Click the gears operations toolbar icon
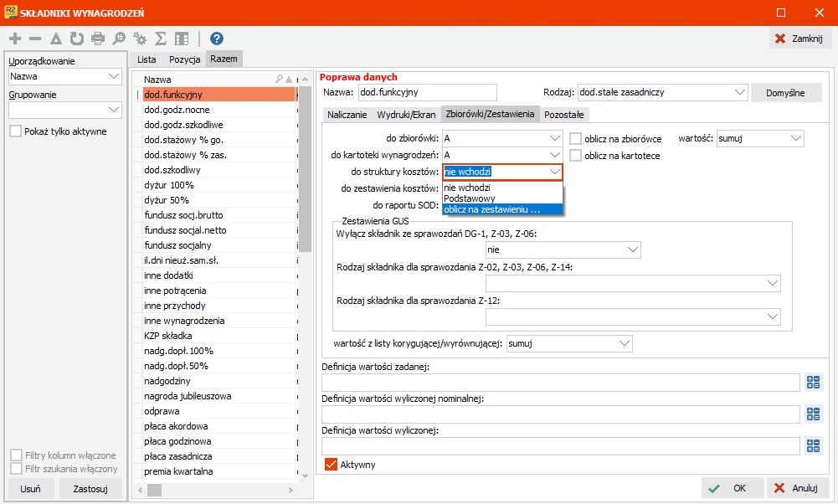The height and width of the screenshot is (504, 838). 140,39
